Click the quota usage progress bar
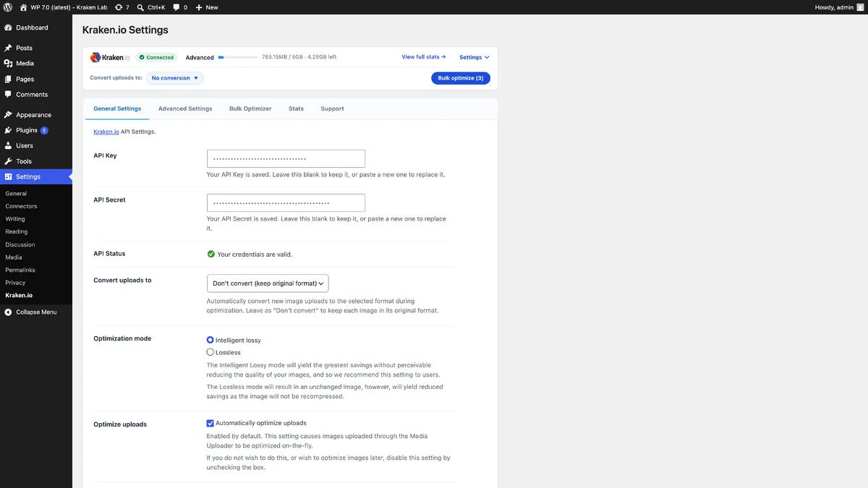868x488 pixels. [238, 57]
